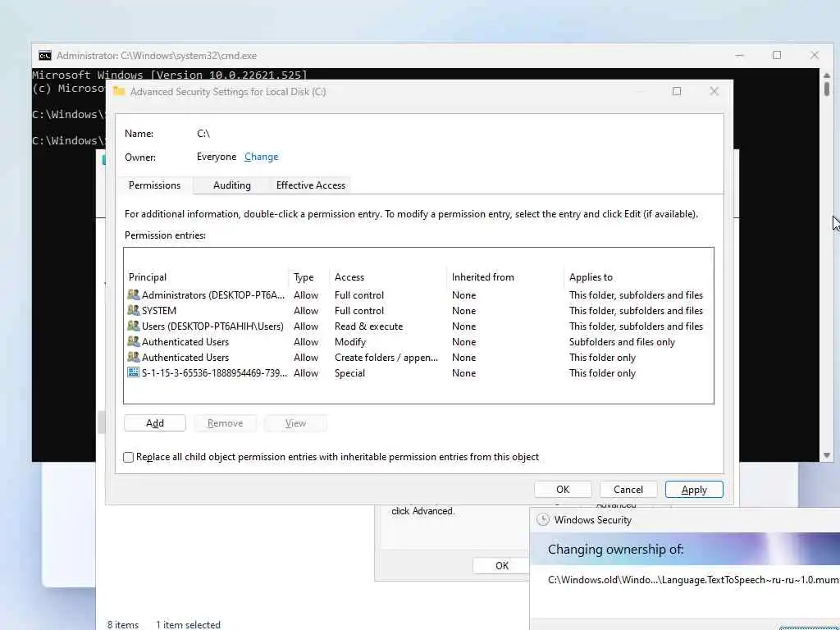Click the Everyone owner value

click(x=217, y=157)
